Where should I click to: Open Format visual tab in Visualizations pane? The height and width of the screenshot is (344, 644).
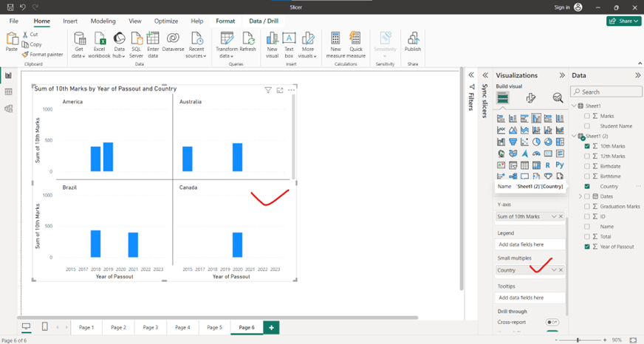click(x=530, y=97)
